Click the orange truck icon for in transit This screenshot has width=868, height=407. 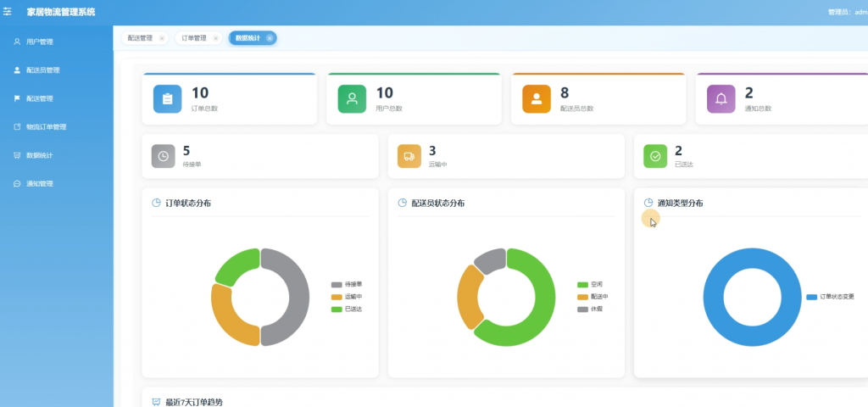tap(409, 156)
